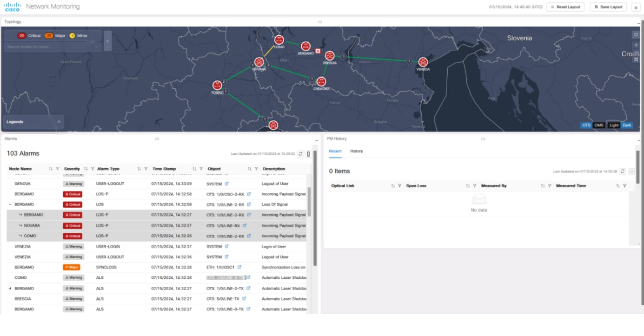The width and height of the screenshot is (644, 336).
Task: Sort alarms by Severity
Action: (86, 169)
